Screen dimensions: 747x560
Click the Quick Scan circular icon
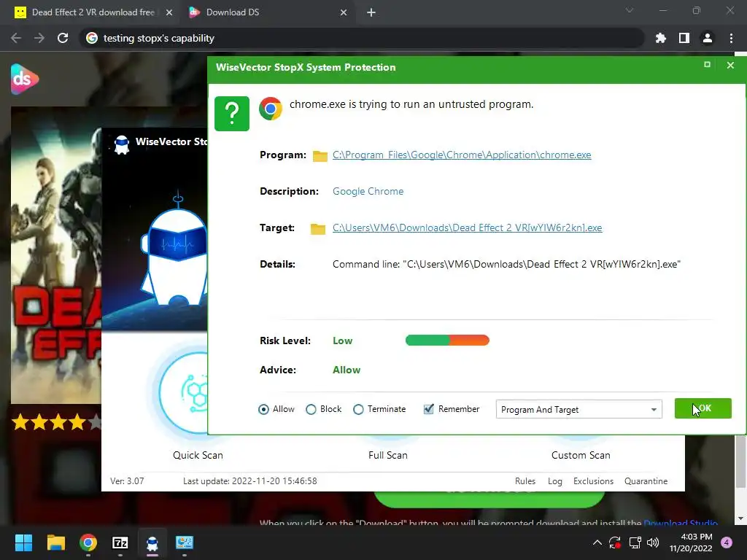coord(184,393)
